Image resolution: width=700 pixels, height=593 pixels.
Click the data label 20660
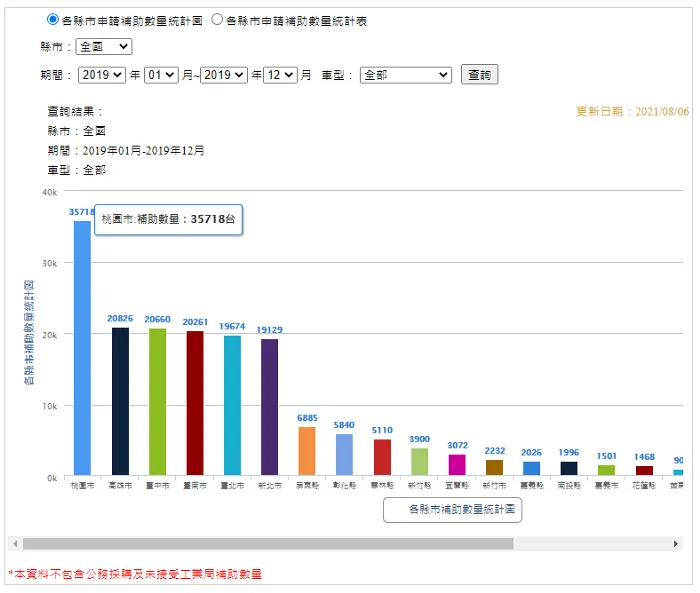pos(158,319)
